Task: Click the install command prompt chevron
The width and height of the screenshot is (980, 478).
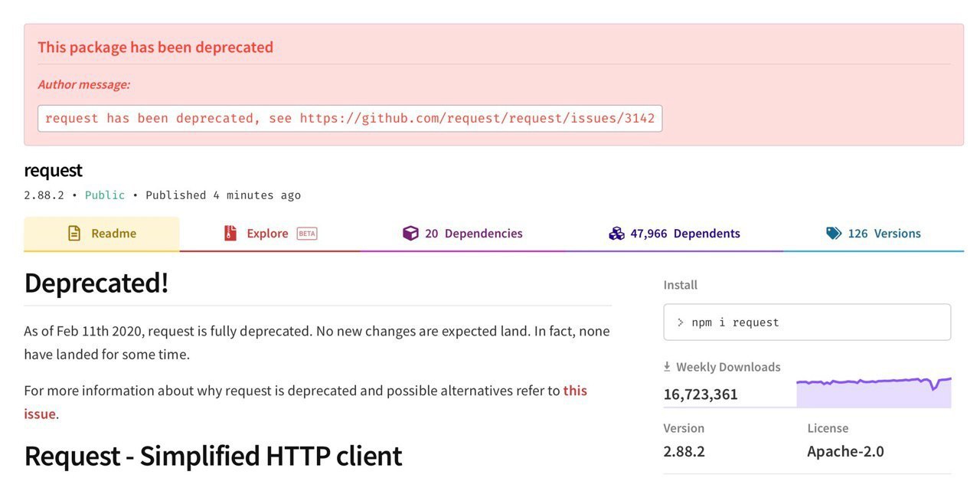Action: [x=680, y=322]
